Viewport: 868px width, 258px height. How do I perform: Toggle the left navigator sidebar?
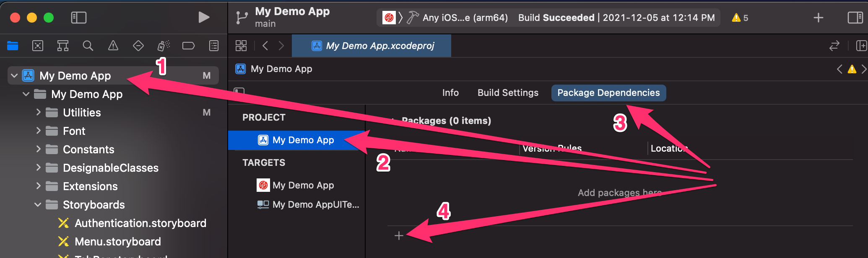coord(79,18)
